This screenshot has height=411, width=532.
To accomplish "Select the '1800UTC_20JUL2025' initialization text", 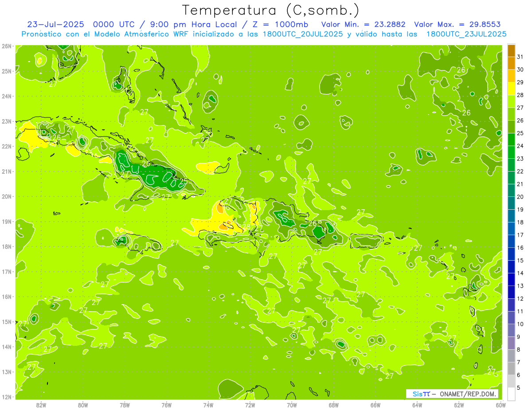I will pyautogui.click(x=302, y=34).
